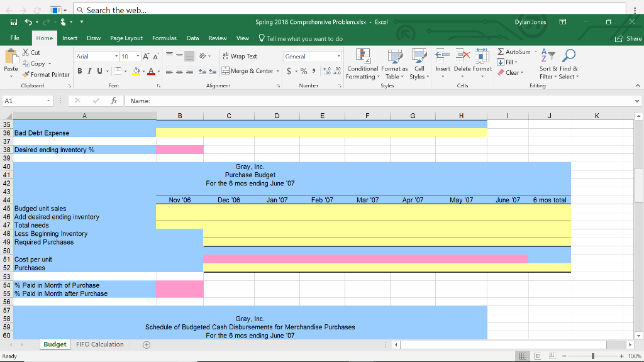
Task: Open Sort & Filter menu
Action: tap(548, 64)
